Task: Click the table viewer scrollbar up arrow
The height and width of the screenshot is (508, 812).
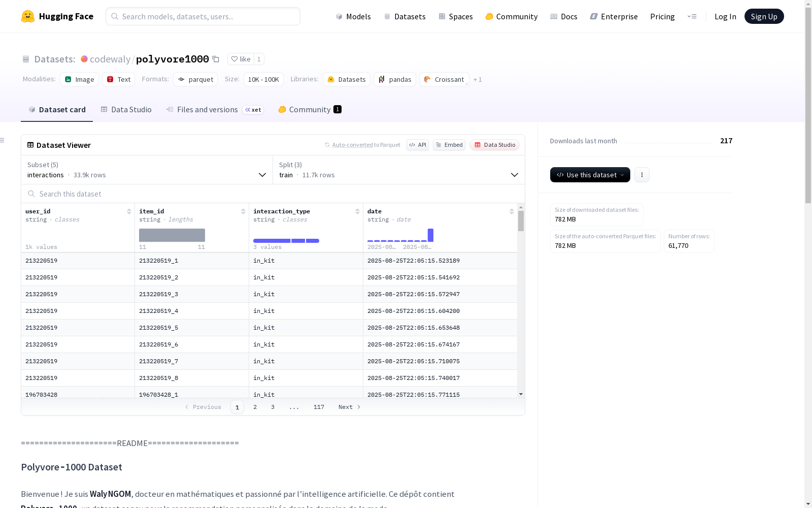Action: click(521, 207)
